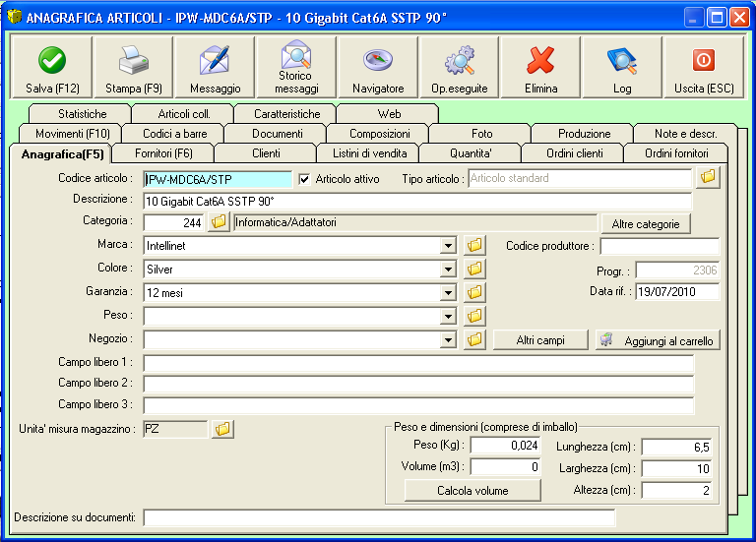The width and height of the screenshot is (756, 542).
Task: Click the Descrizione su documenti field
Action: [x=379, y=517]
